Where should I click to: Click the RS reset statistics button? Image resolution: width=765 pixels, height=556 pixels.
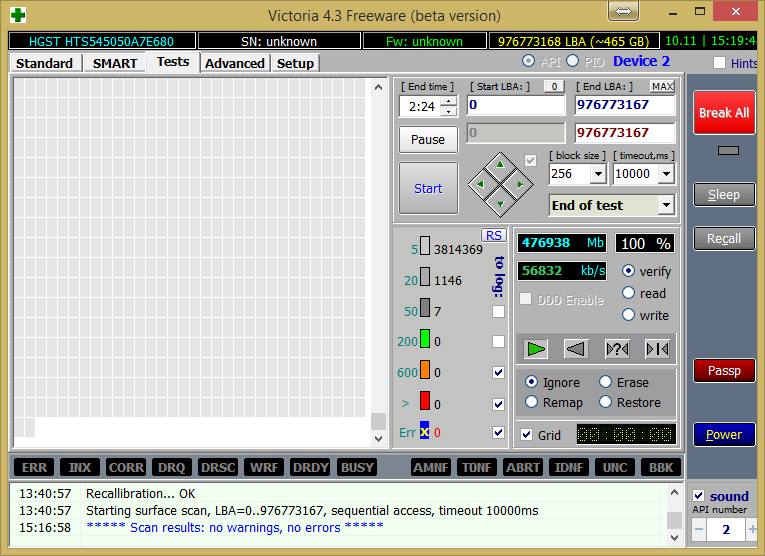tap(493, 235)
